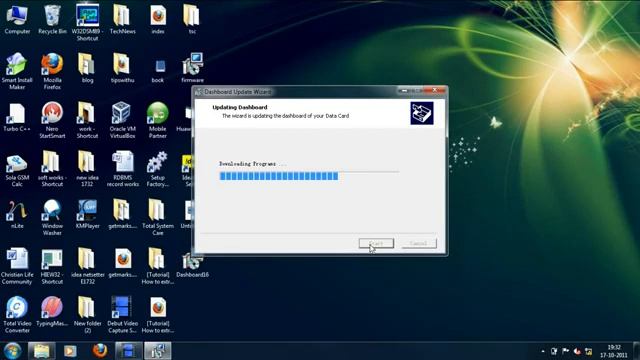This screenshot has height=360, width=640.
Task: Open the New folder (2) icon
Action: tap(87, 315)
